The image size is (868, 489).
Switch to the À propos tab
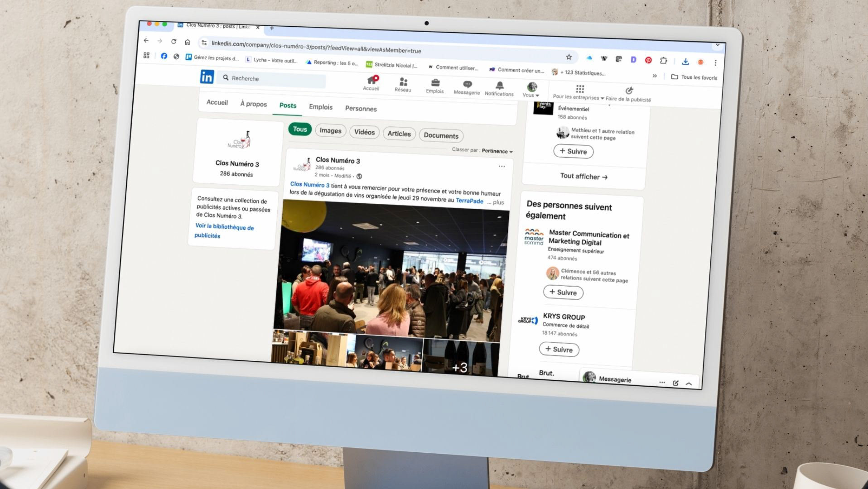pos(253,104)
